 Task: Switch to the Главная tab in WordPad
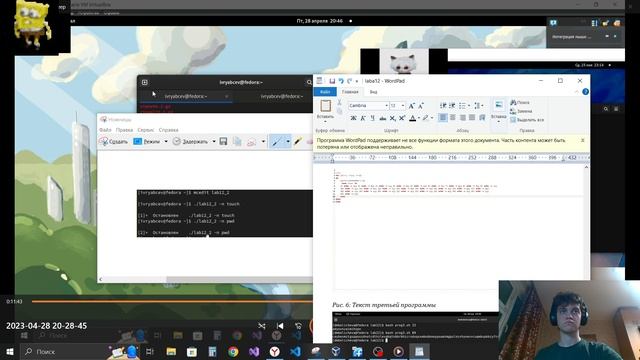click(x=350, y=92)
